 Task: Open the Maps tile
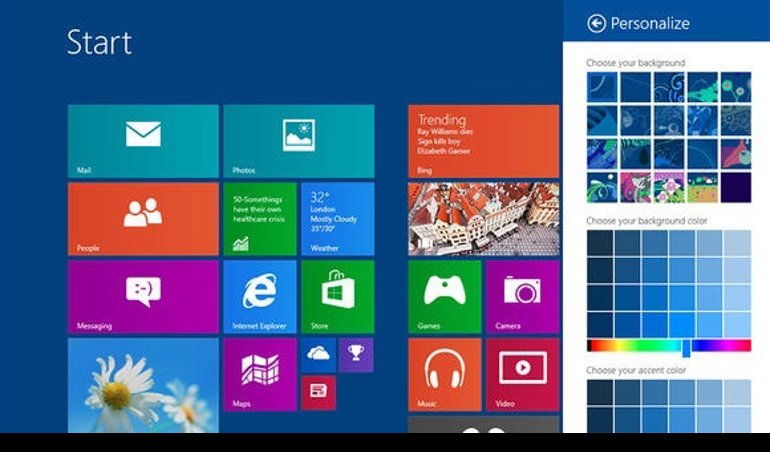(260, 374)
